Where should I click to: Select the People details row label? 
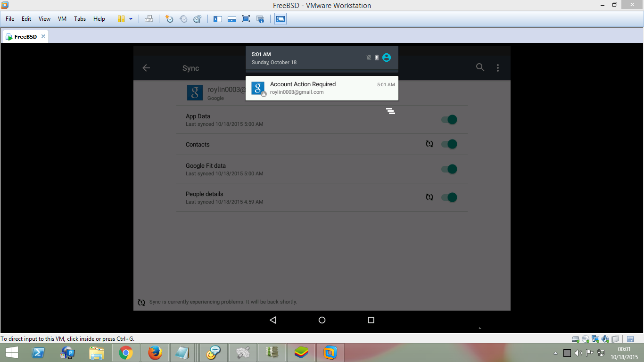tap(205, 194)
